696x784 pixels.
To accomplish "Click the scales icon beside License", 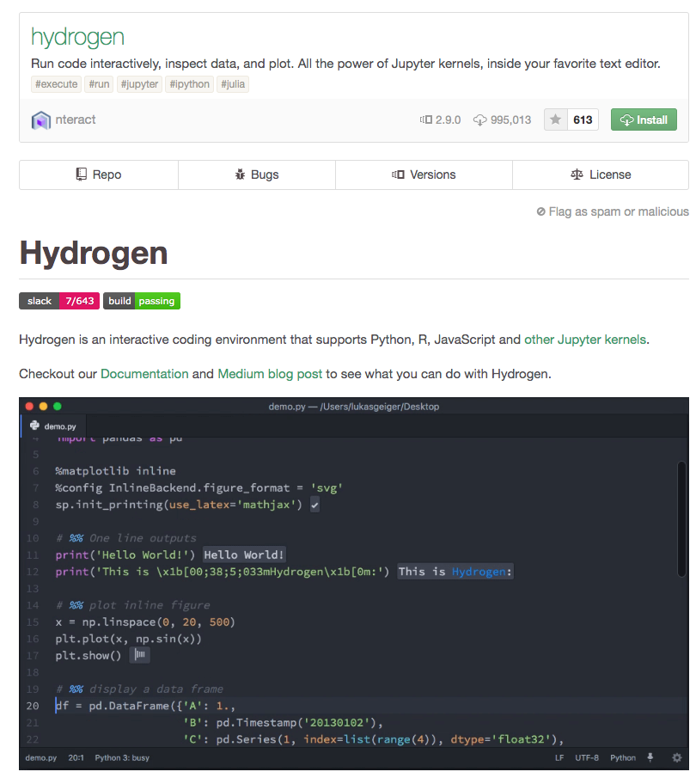I will (x=577, y=175).
